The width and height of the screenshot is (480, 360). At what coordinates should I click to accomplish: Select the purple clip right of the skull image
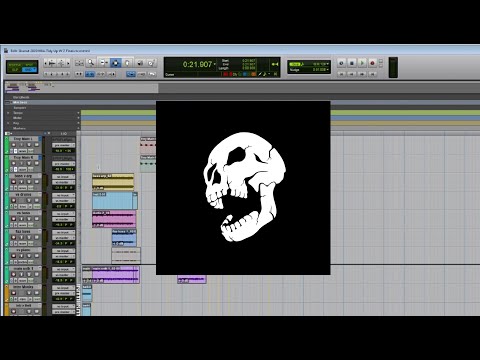point(192,279)
